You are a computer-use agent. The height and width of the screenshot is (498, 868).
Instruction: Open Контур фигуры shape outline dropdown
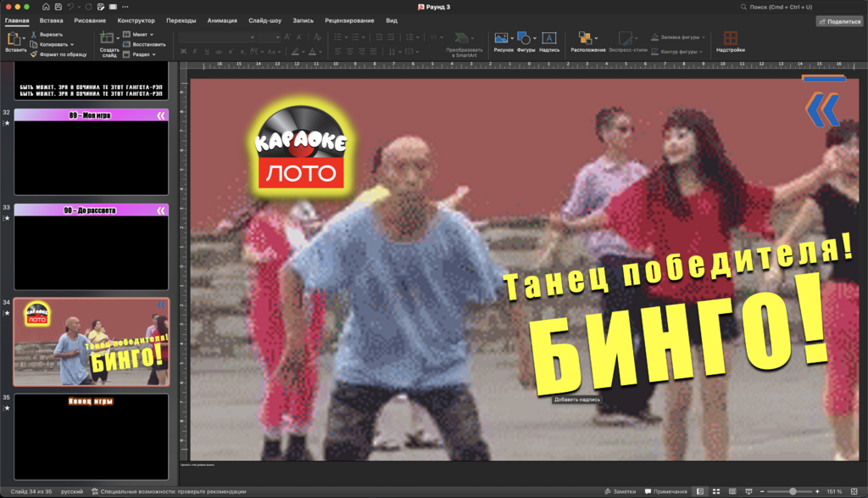[x=677, y=52]
